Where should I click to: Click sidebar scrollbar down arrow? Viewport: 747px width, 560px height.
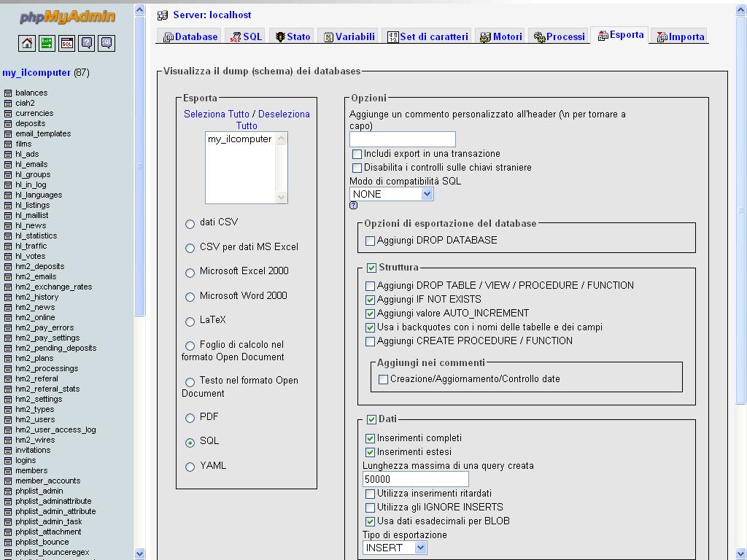(139, 553)
